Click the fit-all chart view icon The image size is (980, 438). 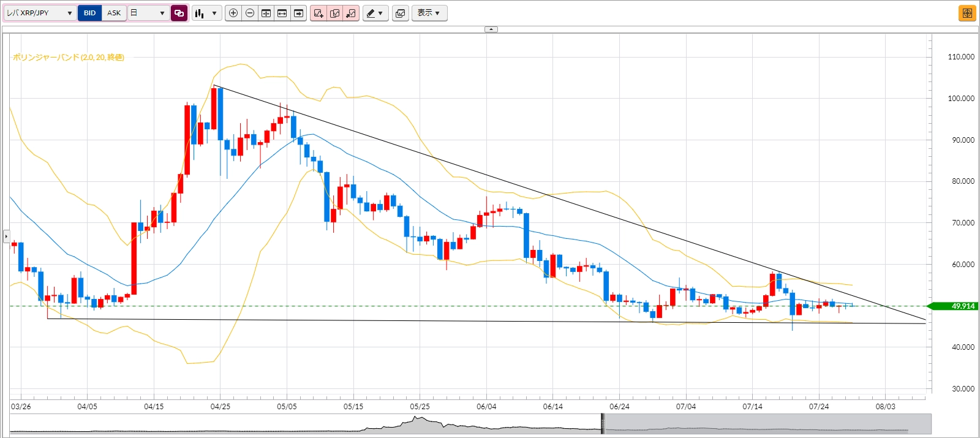(266, 13)
